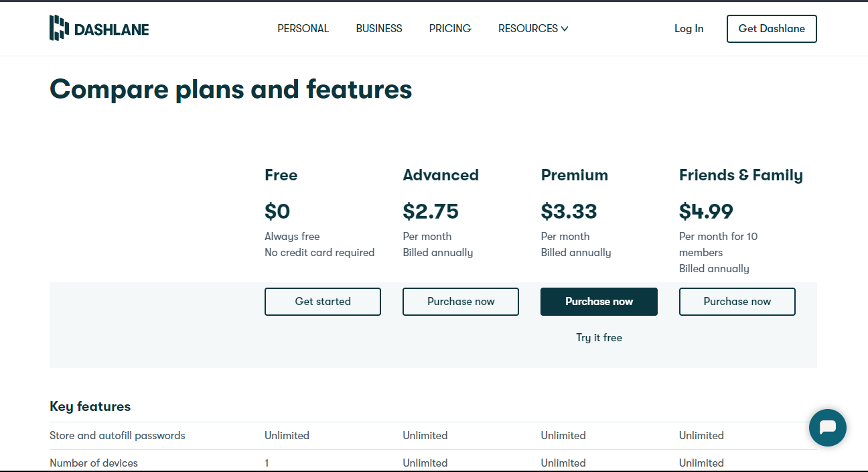
Task: Click the Advanced plan title
Action: point(441,175)
